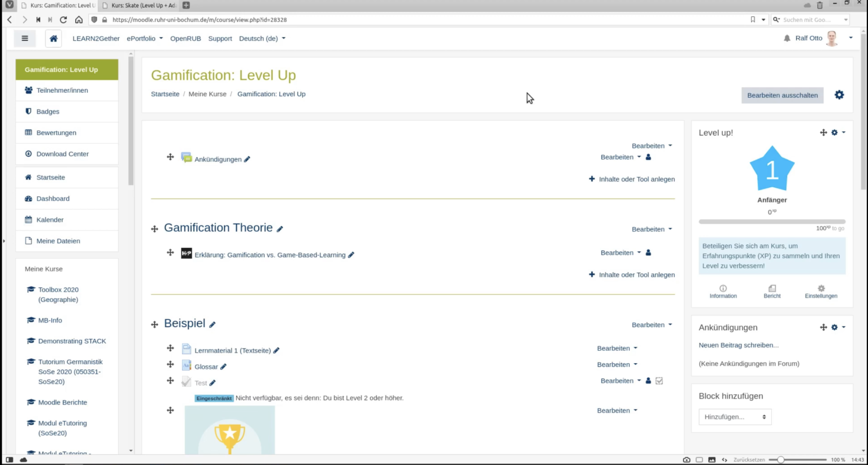
Task: Edit the Gamification Theorie section name pencil
Action: (280, 229)
